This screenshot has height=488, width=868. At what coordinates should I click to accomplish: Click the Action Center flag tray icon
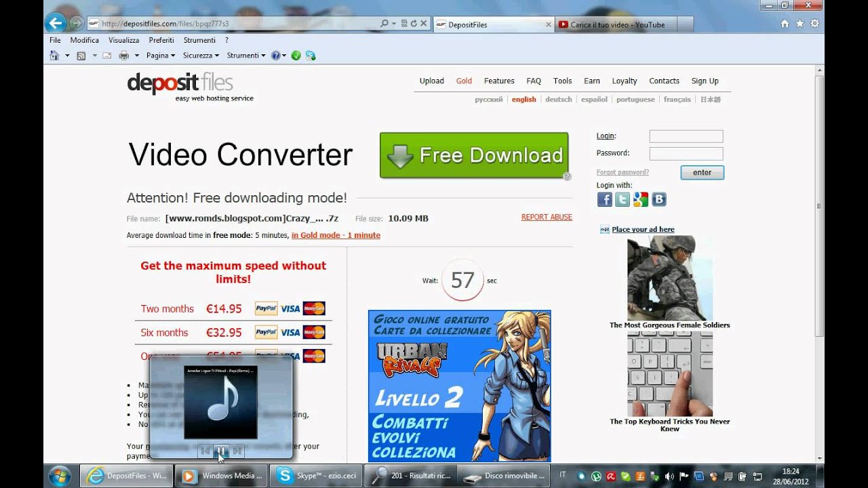[x=684, y=476]
